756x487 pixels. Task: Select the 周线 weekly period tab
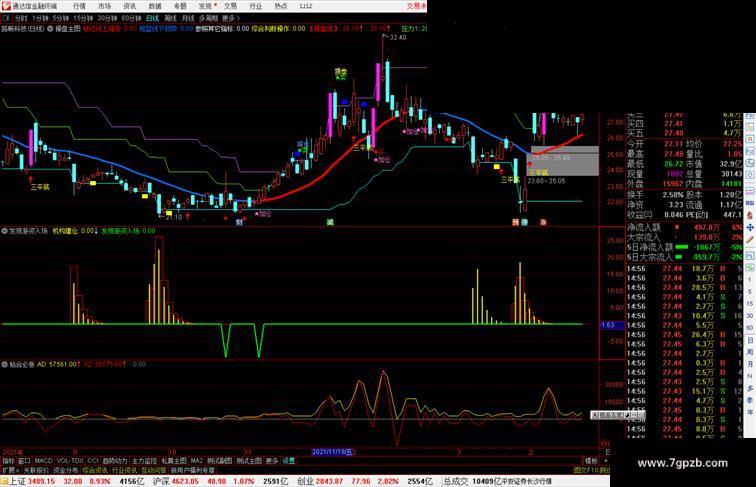(170, 18)
